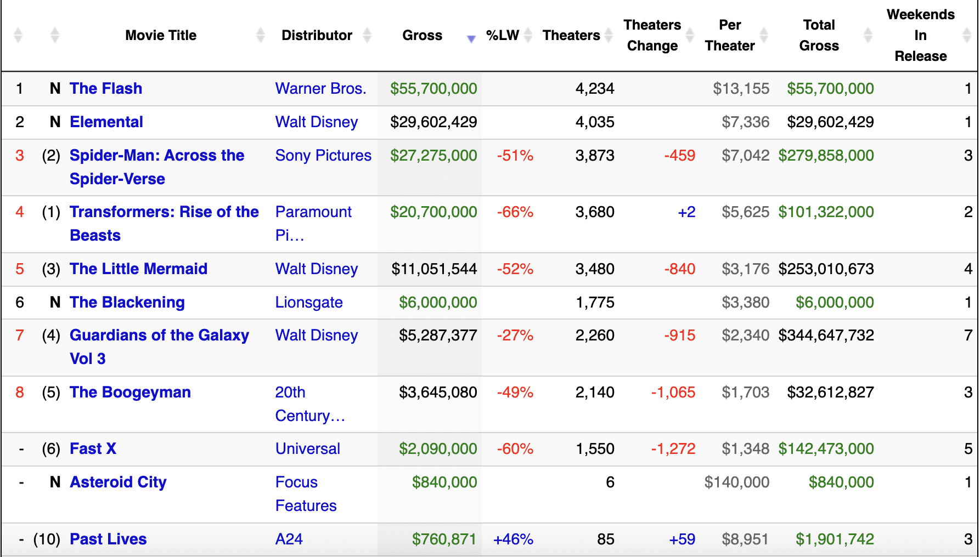Click the Theaters column header text
The height and width of the screenshot is (557, 980).
pos(571,35)
